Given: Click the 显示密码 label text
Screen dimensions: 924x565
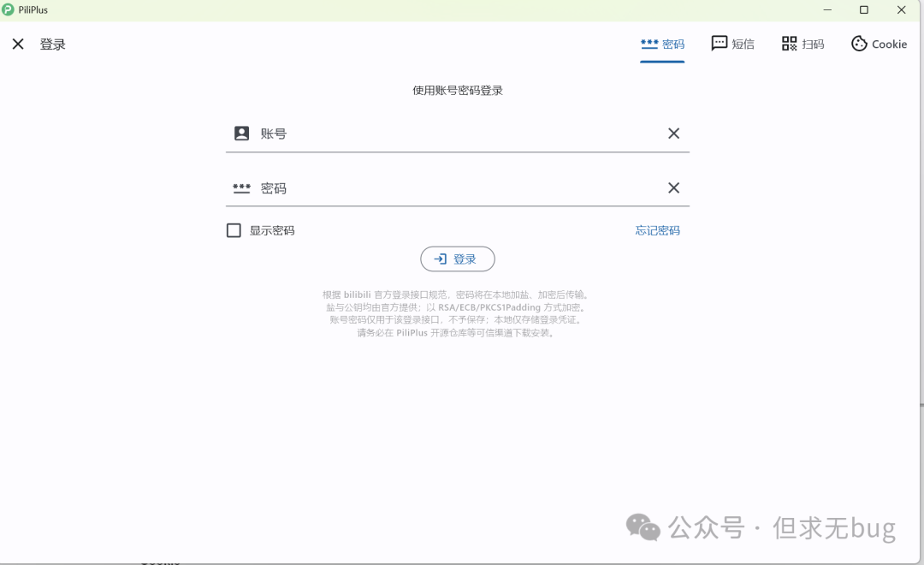Looking at the screenshot, I should point(272,230).
